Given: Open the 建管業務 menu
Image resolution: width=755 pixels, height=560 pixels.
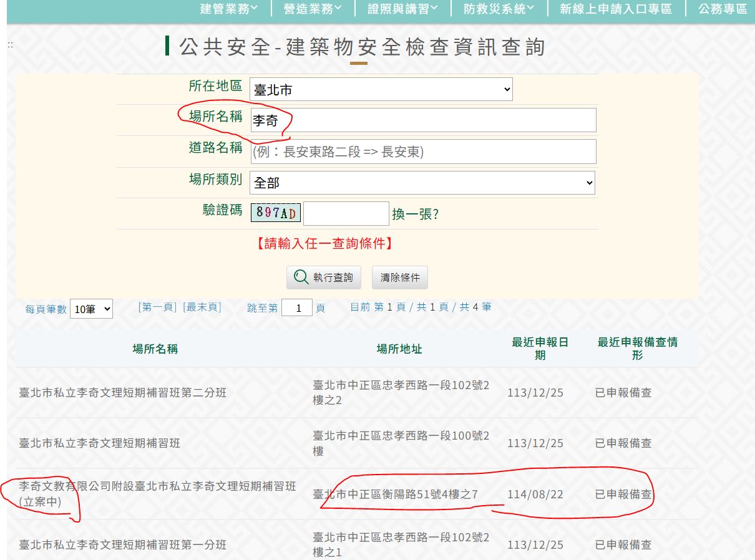Looking at the screenshot, I should [228, 9].
